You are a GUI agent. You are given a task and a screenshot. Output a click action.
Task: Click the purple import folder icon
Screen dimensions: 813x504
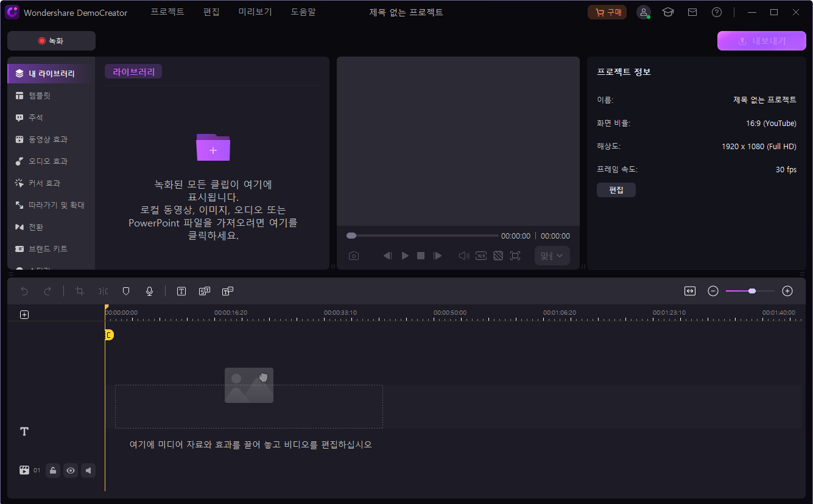213,147
